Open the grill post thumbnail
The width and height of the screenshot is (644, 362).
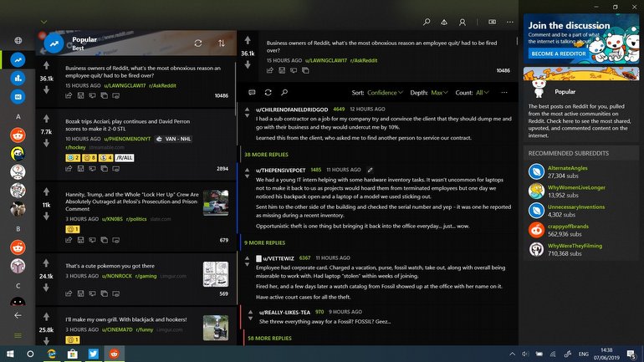216,328
